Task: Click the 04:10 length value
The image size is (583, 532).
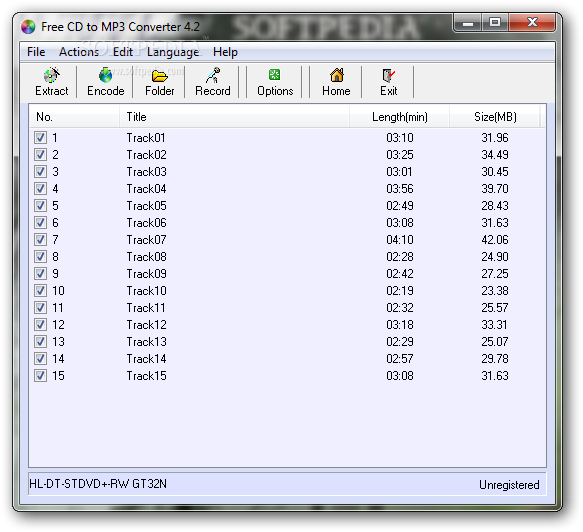Action: [x=400, y=240]
